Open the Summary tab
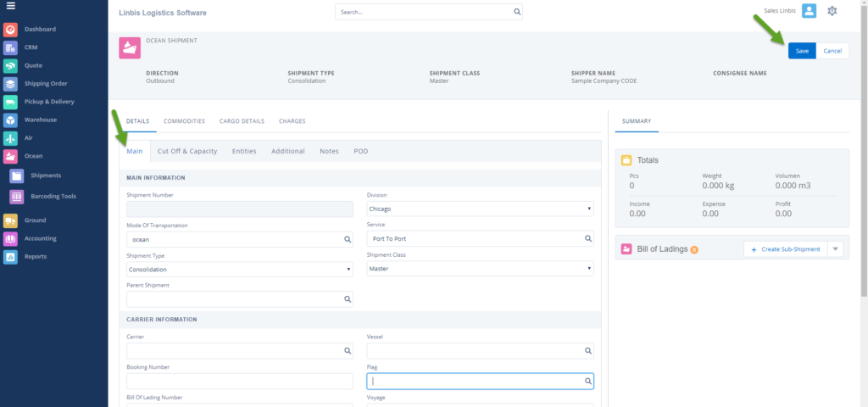868x407 pixels. click(x=637, y=121)
